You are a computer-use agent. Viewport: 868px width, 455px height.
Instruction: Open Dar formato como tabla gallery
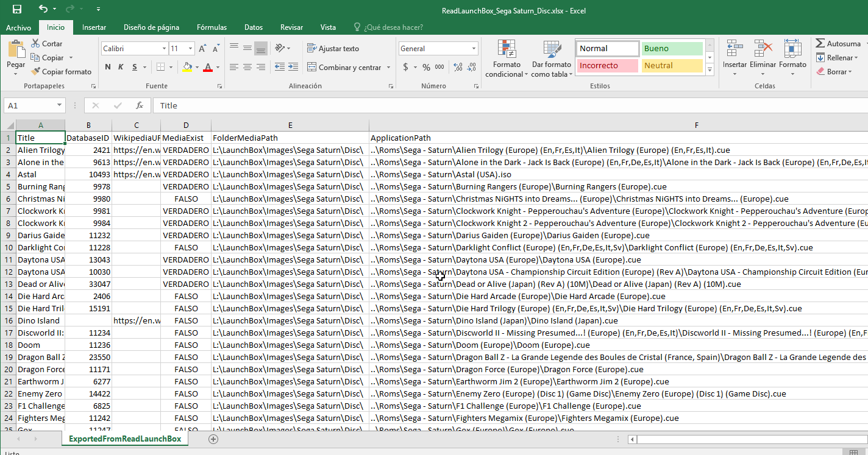pos(552,59)
